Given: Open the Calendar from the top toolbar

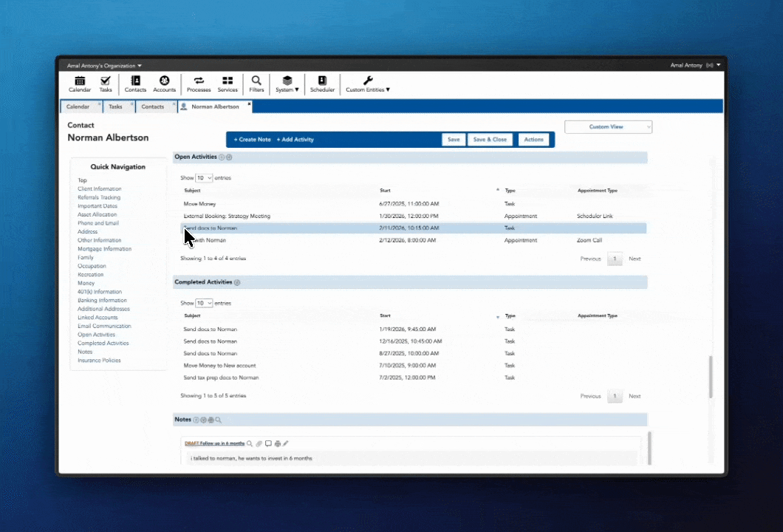Looking at the screenshot, I should click(79, 83).
